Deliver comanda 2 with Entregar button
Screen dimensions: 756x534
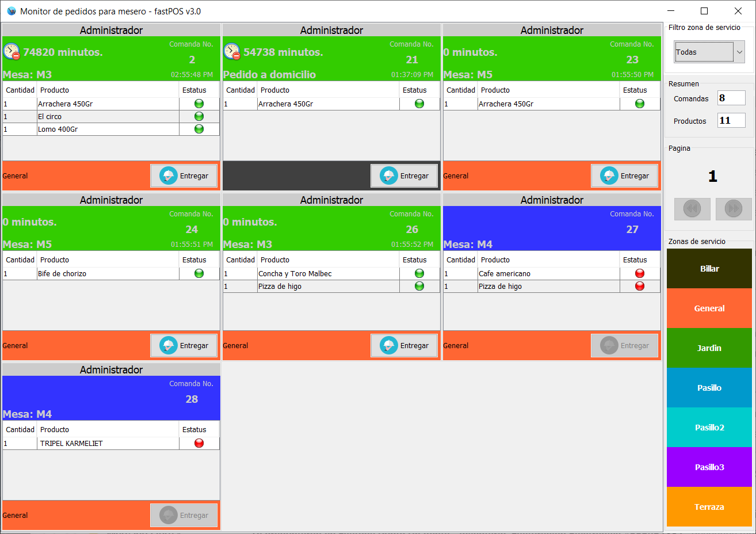(184, 176)
